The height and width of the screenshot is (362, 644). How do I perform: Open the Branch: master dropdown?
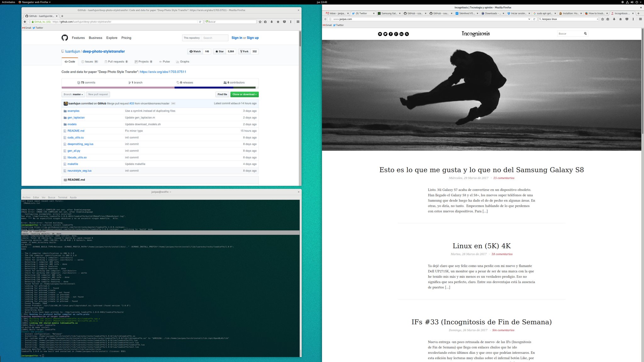[x=73, y=94]
